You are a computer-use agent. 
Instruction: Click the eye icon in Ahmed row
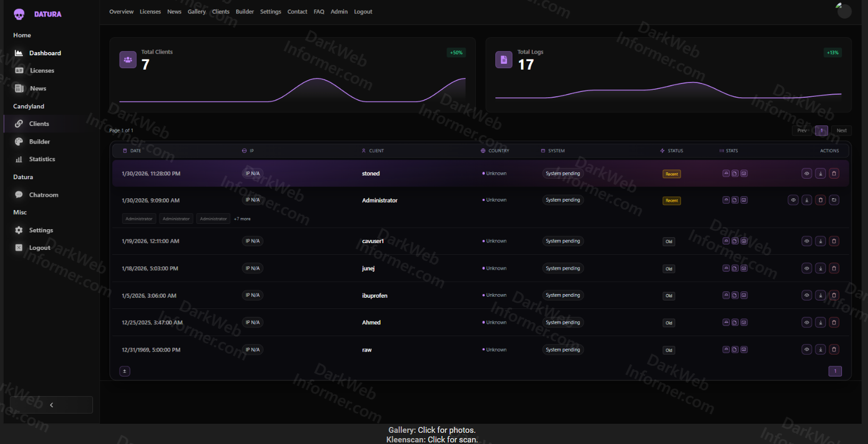(806, 323)
